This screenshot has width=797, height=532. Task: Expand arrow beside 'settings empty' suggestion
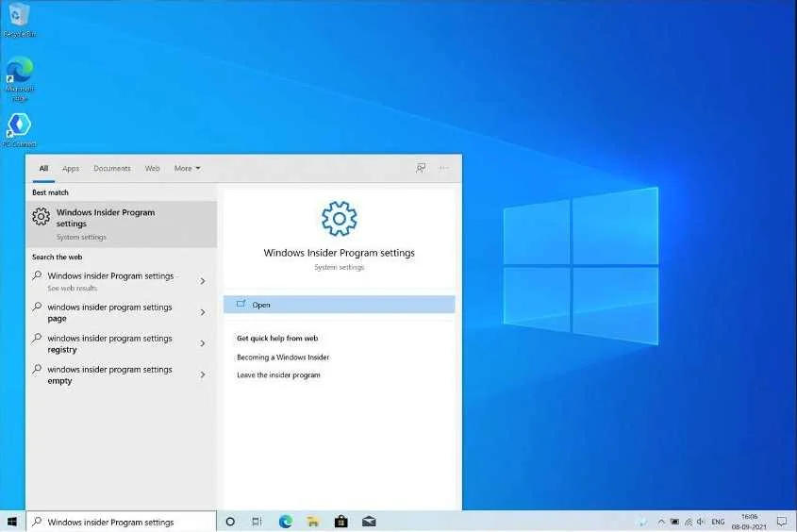(x=202, y=374)
